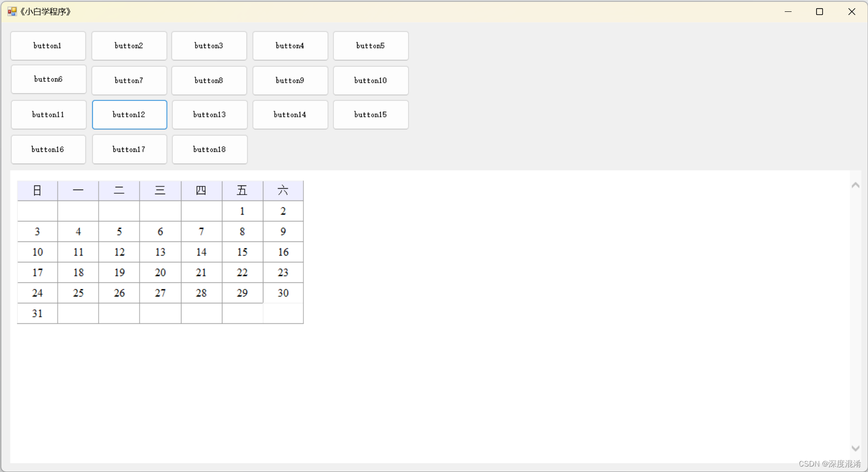Choose calendar day 6
Screen dimensions: 868x472
coord(160,231)
